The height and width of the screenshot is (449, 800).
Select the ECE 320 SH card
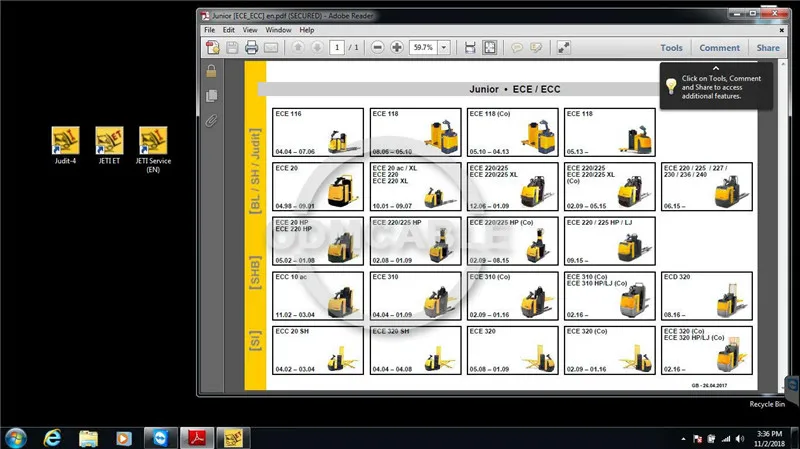pos(415,351)
